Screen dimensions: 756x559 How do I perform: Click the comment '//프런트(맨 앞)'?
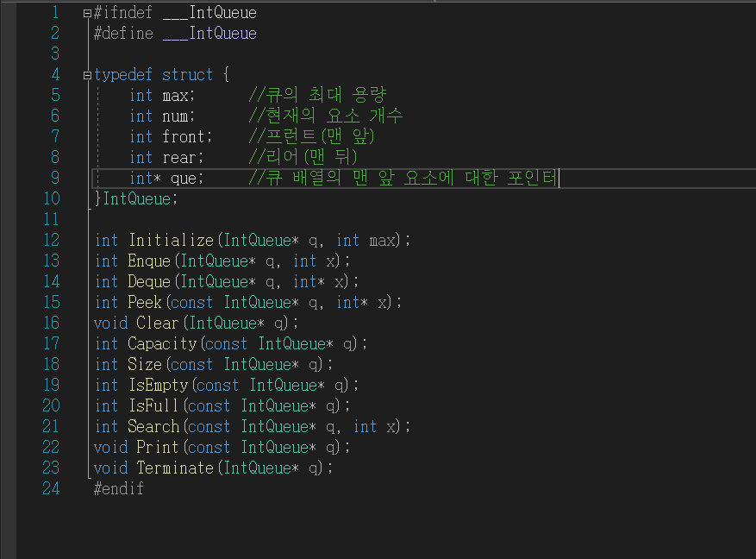tap(311, 136)
